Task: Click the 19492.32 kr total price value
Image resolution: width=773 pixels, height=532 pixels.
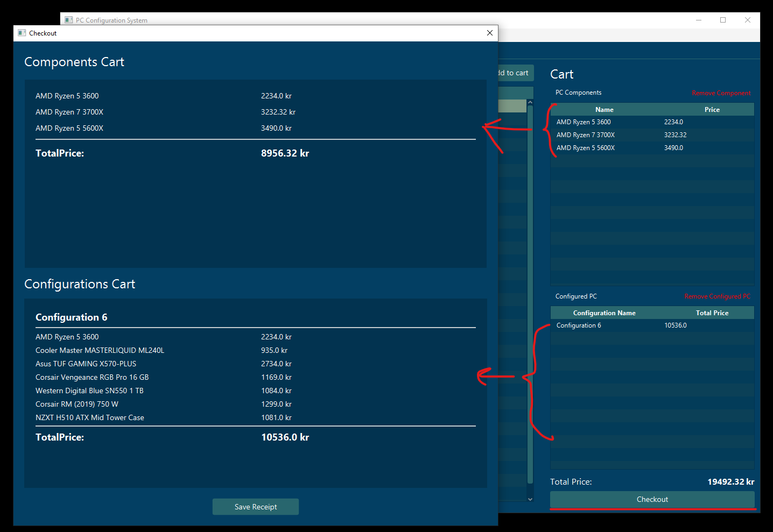Action: (x=731, y=482)
